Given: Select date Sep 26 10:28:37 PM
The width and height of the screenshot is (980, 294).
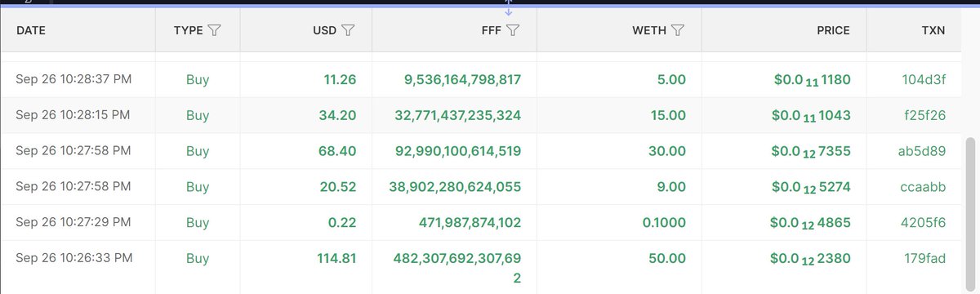Looking at the screenshot, I should [x=73, y=80].
